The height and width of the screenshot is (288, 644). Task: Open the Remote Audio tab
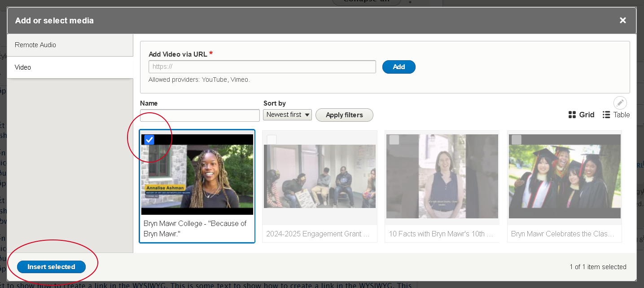[x=70, y=45]
